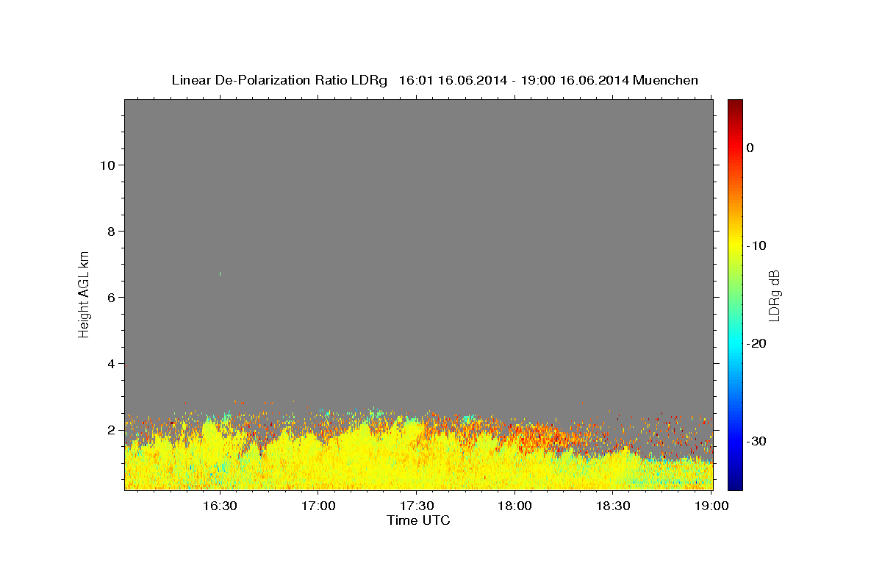
Task: Click the colorbar value -10
Action: point(756,245)
